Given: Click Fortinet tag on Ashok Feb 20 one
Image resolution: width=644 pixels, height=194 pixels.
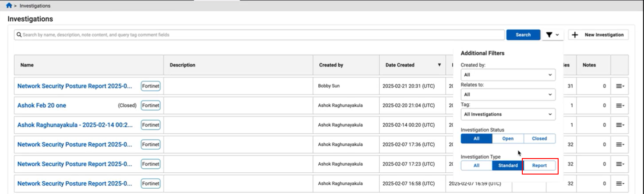Looking at the screenshot, I should tap(150, 105).
